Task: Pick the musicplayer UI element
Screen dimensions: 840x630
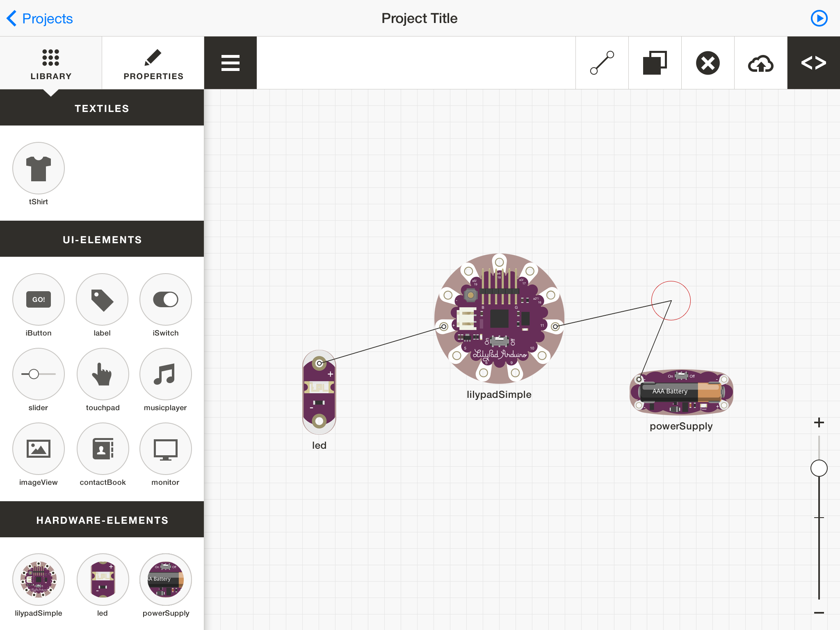Action: click(165, 374)
